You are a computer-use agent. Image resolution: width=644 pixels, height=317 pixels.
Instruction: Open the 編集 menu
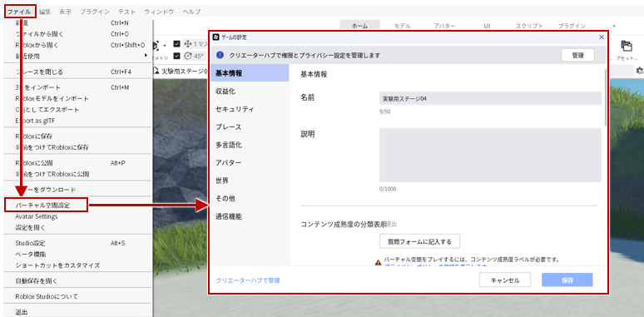coord(45,12)
